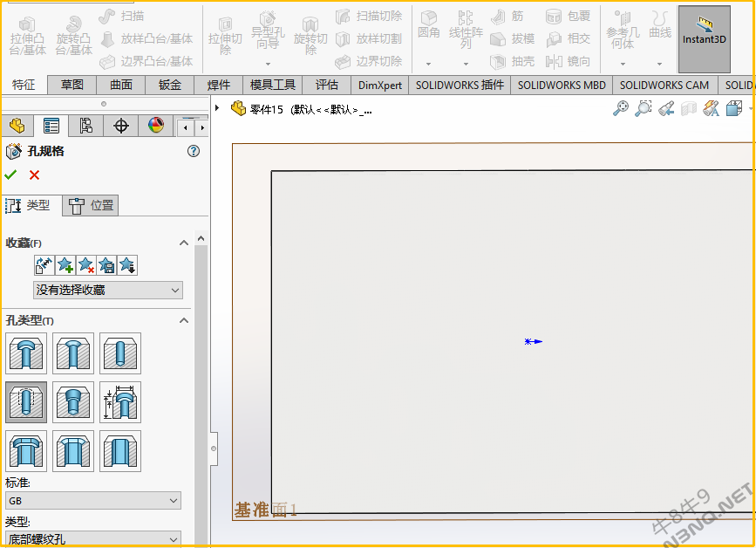Select the Wrap (包覆) tool
Image resolution: width=756 pixels, height=548 pixels.
[568, 16]
